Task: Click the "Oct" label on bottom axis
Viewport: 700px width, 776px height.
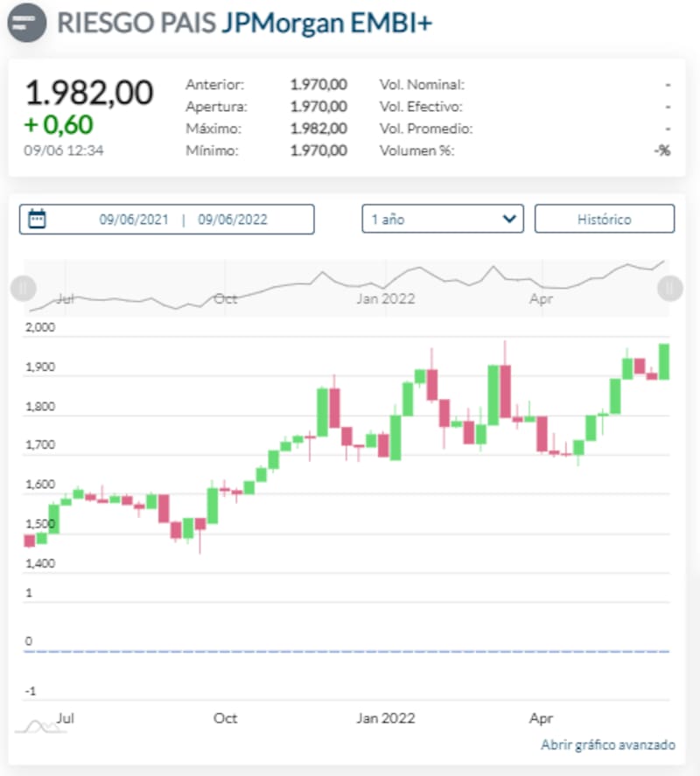Action: tap(225, 718)
